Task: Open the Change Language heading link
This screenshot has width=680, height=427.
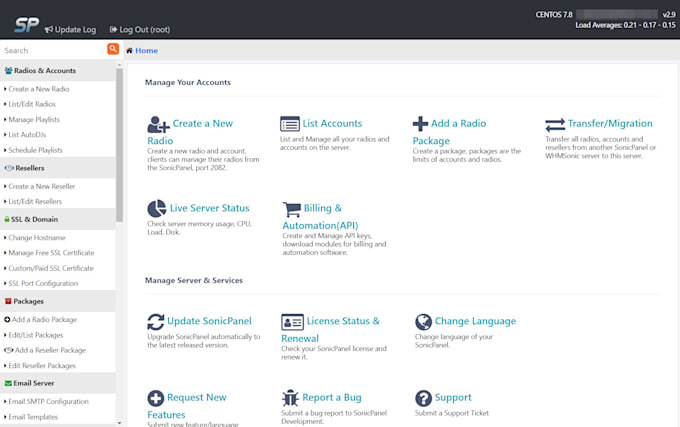Action: (475, 321)
